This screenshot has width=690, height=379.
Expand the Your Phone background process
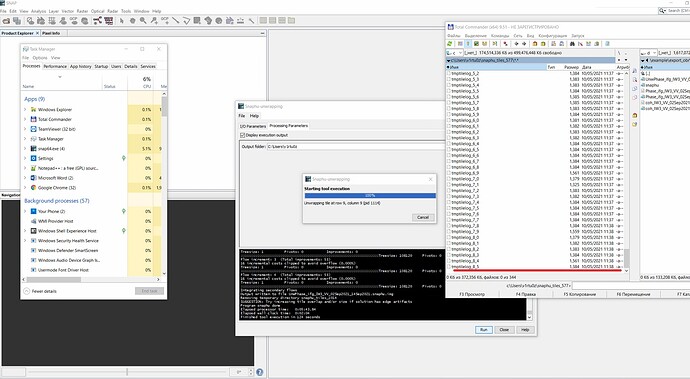(x=25, y=211)
